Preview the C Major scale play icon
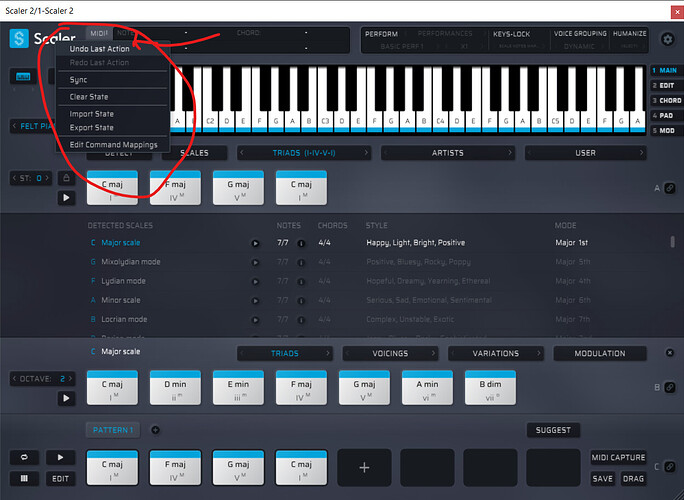Viewport: 684px width, 500px height. (255, 243)
